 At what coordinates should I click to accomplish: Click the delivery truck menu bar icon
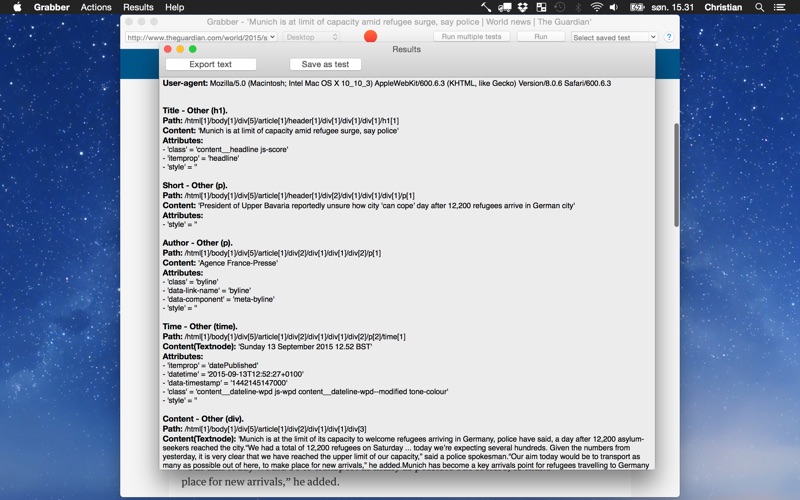click(x=505, y=7)
